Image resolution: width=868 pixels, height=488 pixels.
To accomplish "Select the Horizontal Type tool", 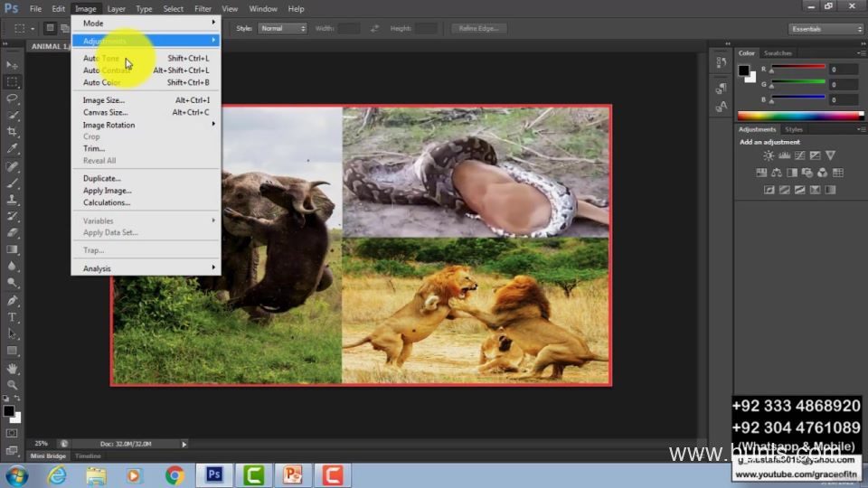I will tap(12, 317).
